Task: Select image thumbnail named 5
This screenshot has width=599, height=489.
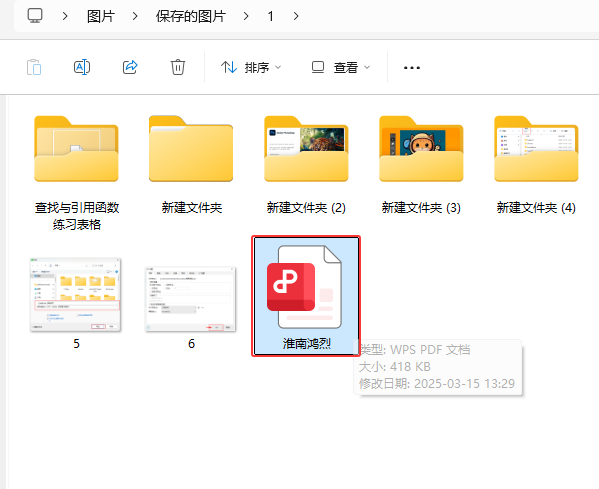Action: pyautogui.click(x=76, y=295)
